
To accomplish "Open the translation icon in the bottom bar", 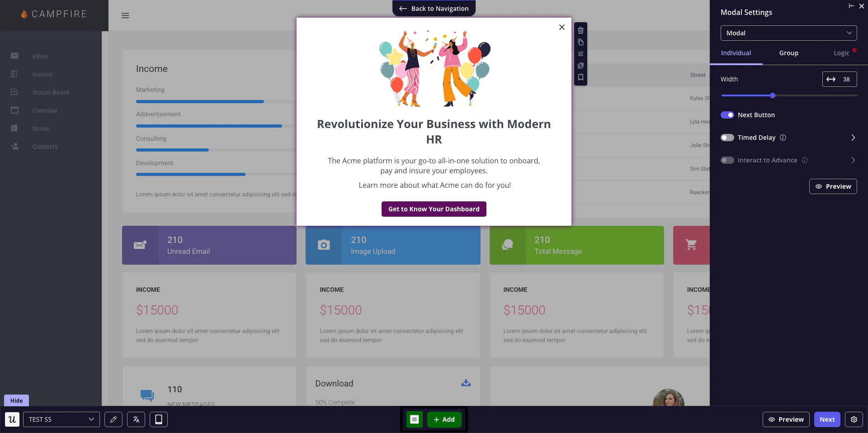I will pos(136,419).
